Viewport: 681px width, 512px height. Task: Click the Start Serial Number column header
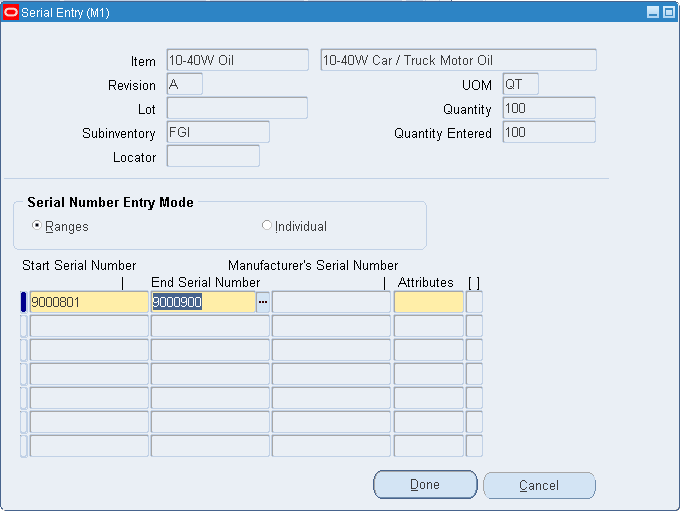79,265
